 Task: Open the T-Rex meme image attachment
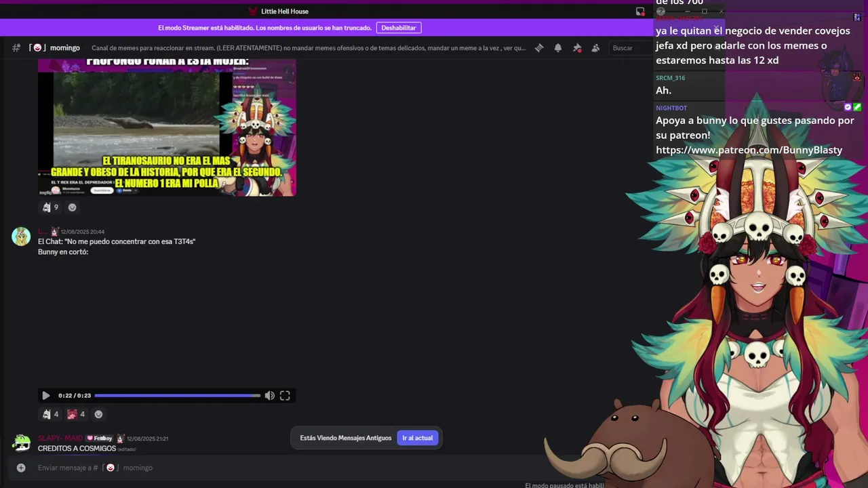167,127
